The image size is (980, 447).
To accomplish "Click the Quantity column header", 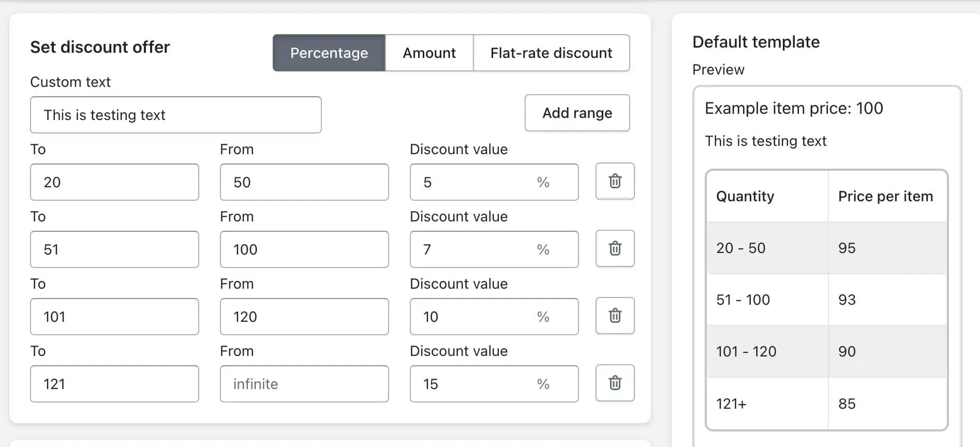I will pyautogui.click(x=767, y=197).
